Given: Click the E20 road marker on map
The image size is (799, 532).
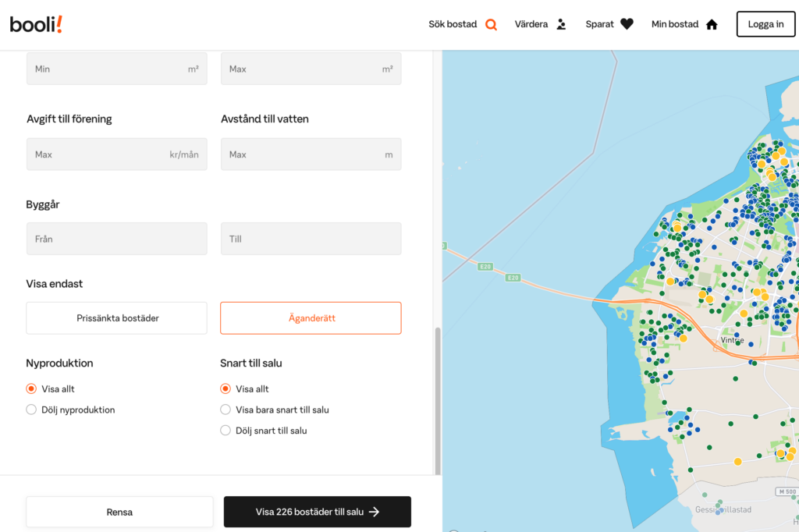Looking at the screenshot, I should pyautogui.click(x=512, y=278).
